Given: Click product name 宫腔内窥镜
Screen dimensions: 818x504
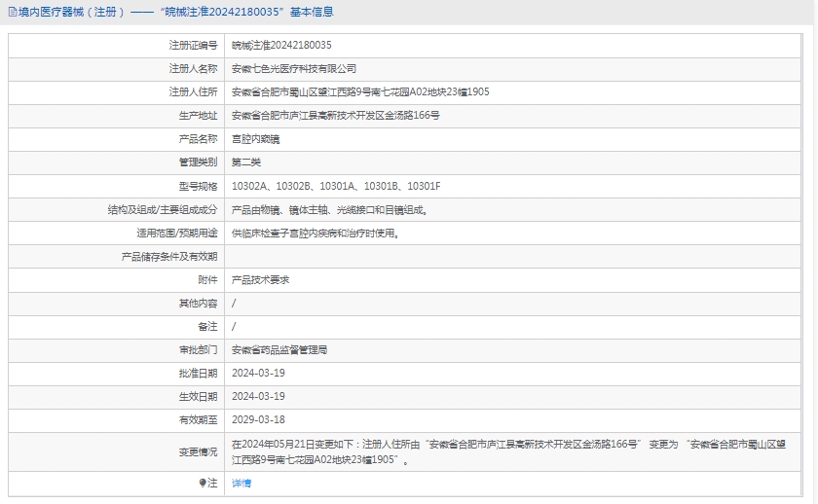Looking at the screenshot, I should click(x=255, y=139).
